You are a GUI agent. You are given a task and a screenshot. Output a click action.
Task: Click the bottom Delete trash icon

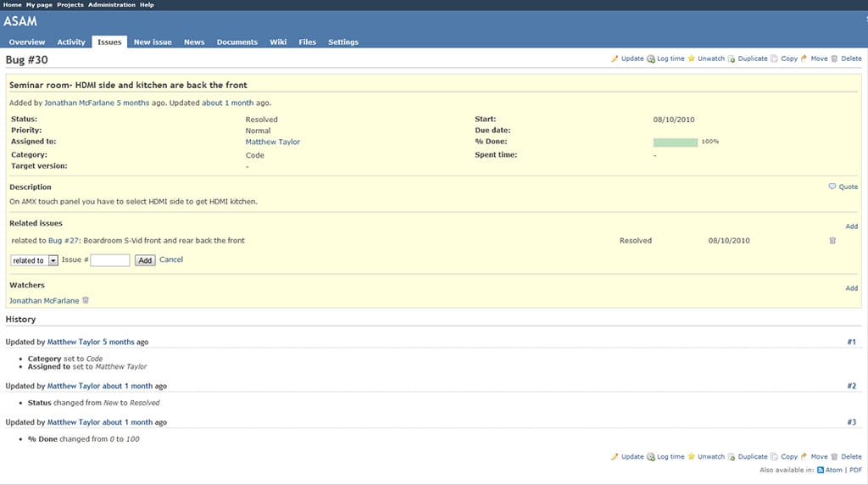coord(834,457)
